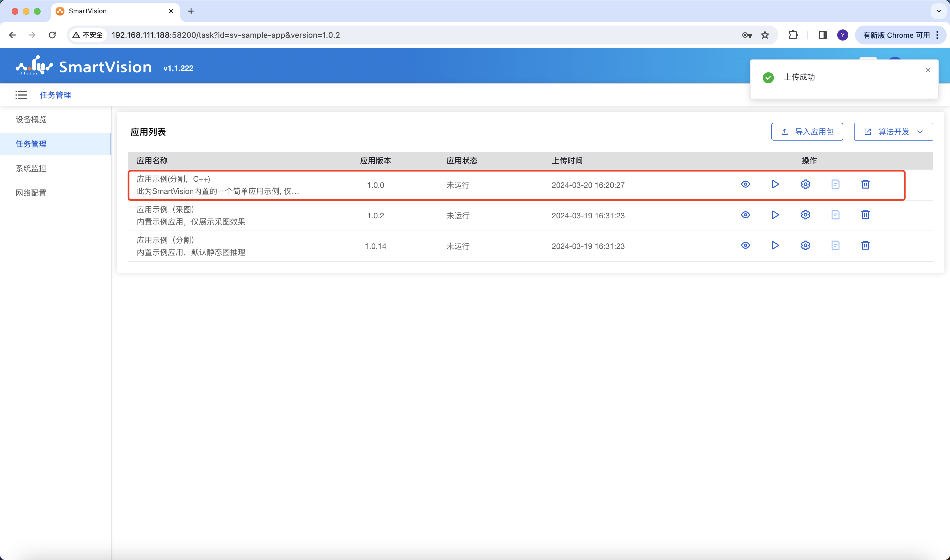Viewport: 950px width, 560px height.
Task: Open Chrome three-dot menu
Action: point(937,35)
